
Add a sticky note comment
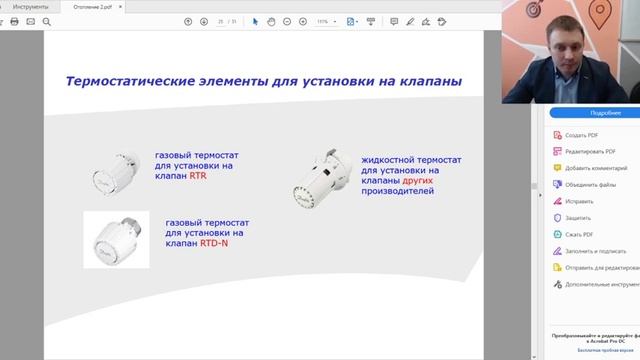[394, 22]
